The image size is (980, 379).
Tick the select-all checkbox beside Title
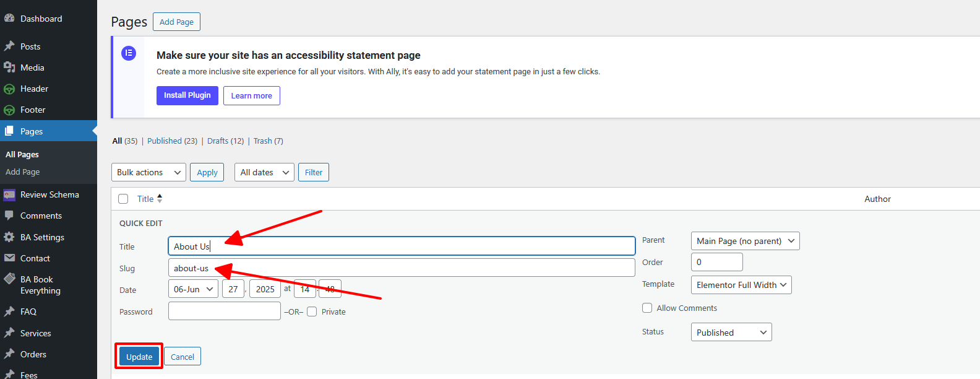[123, 199]
